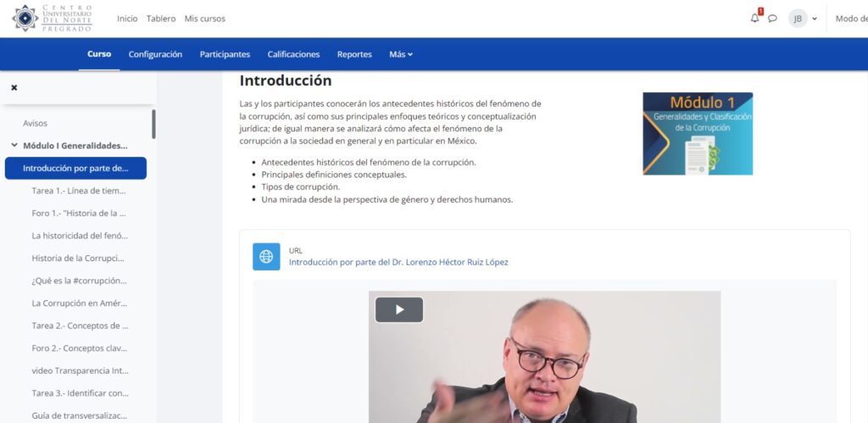The width and height of the screenshot is (868, 423).
Task: Expand the user menu dropdown arrow
Action: pyautogui.click(x=815, y=19)
